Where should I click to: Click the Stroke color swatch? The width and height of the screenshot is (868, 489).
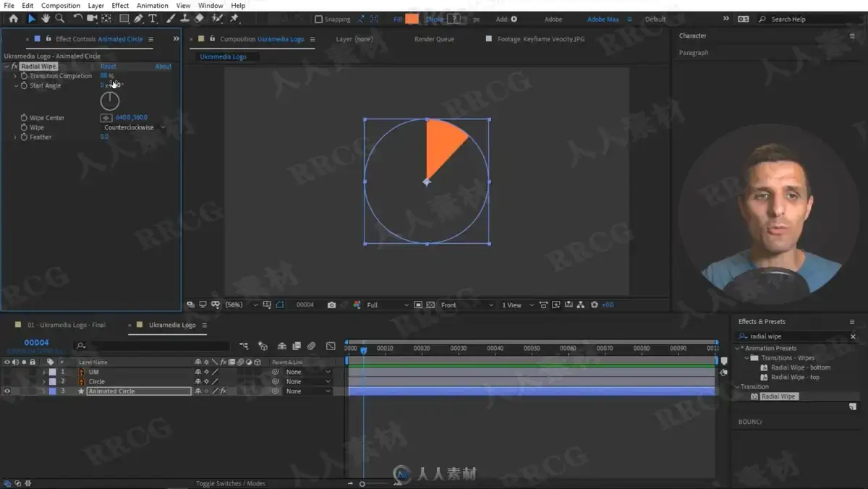click(x=454, y=20)
